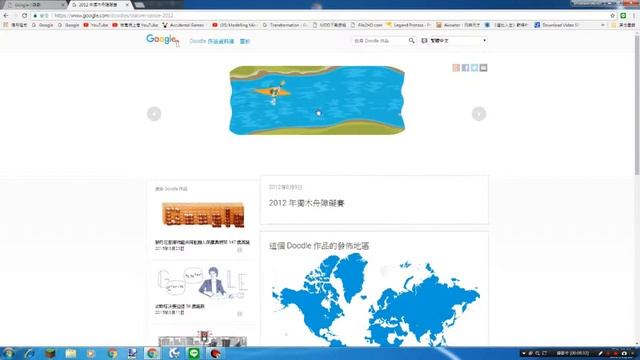This screenshot has height=360, width=640.
Task: Click the orange building doodle thumbnail
Action: pyautogui.click(x=203, y=214)
